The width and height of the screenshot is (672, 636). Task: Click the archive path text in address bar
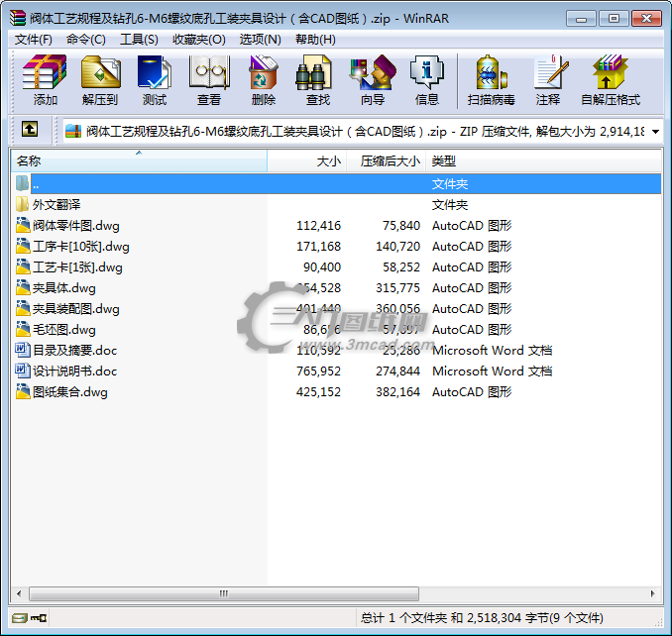click(365, 131)
